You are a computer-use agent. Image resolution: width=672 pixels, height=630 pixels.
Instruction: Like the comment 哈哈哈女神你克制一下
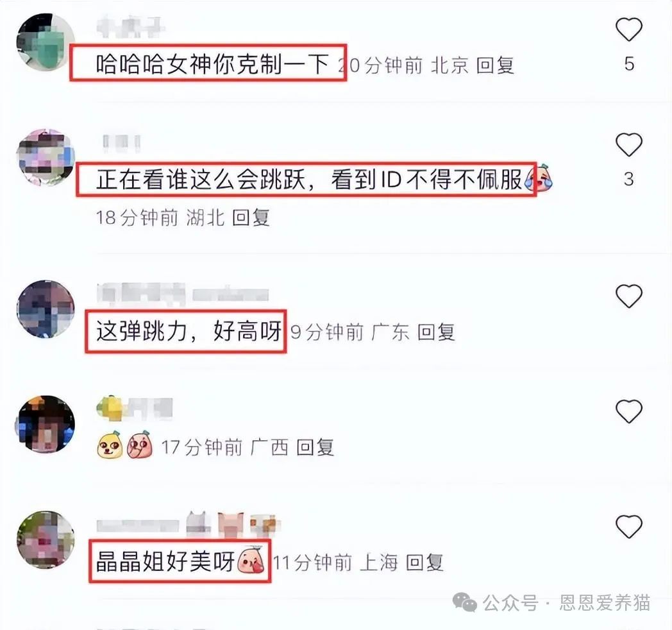[x=628, y=30]
